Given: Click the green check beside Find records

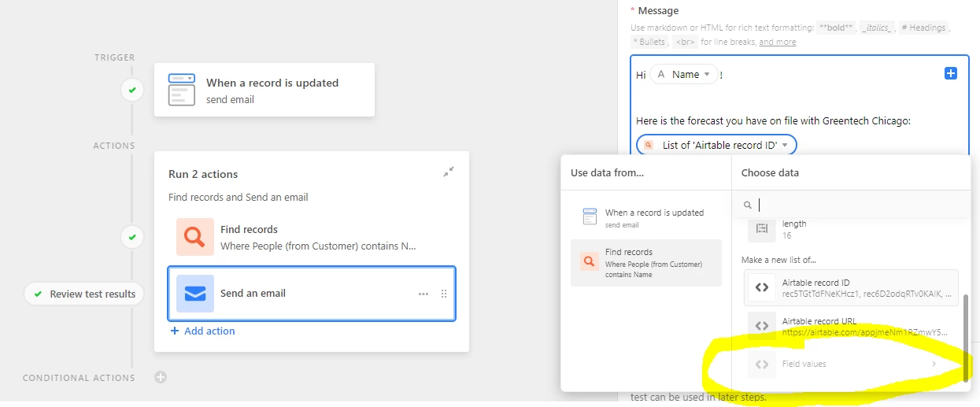Looking at the screenshot, I should 132,236.
